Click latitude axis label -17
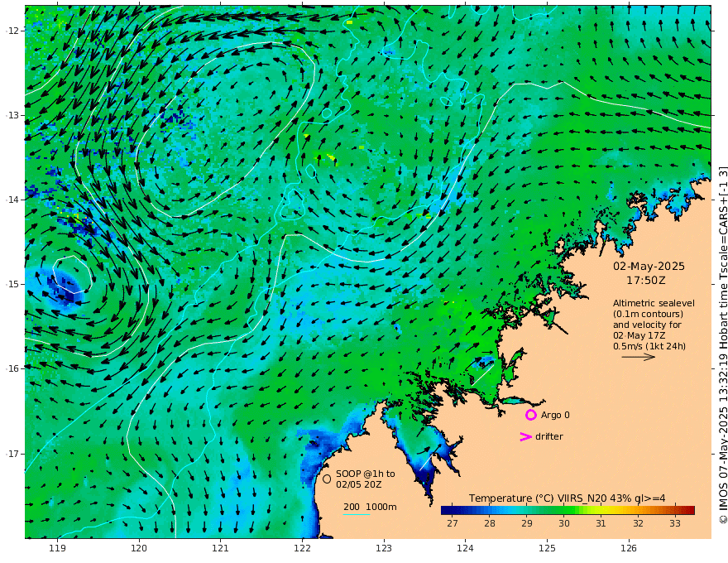Image resolution: width=728 pixels, height=563 pixels. pos(12,454)
